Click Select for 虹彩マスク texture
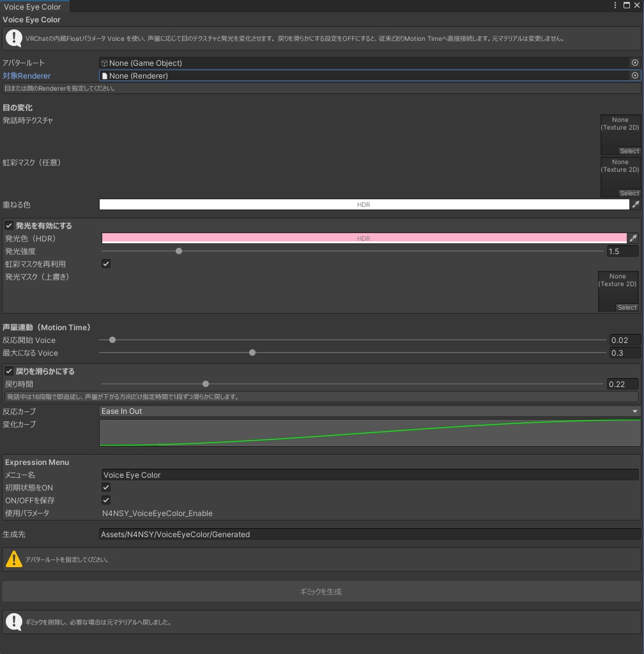This screenshot has width=644, height=654. point(629,193)
